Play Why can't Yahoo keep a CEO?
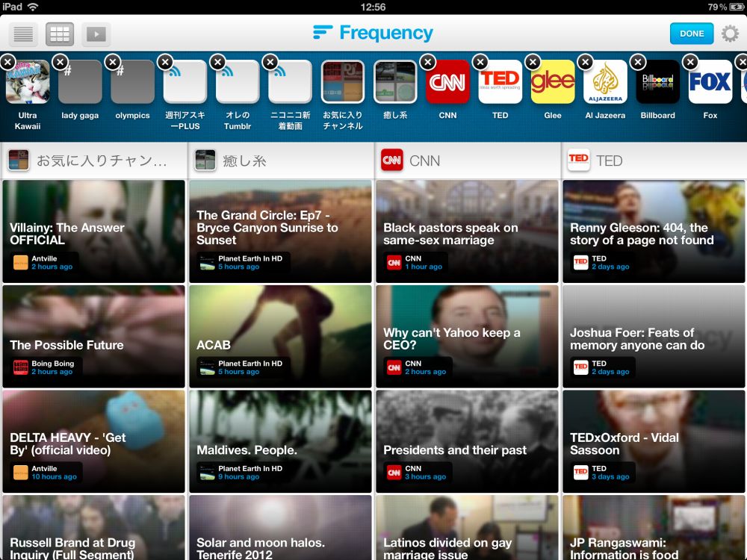The image size is (747, 560). 468,336
